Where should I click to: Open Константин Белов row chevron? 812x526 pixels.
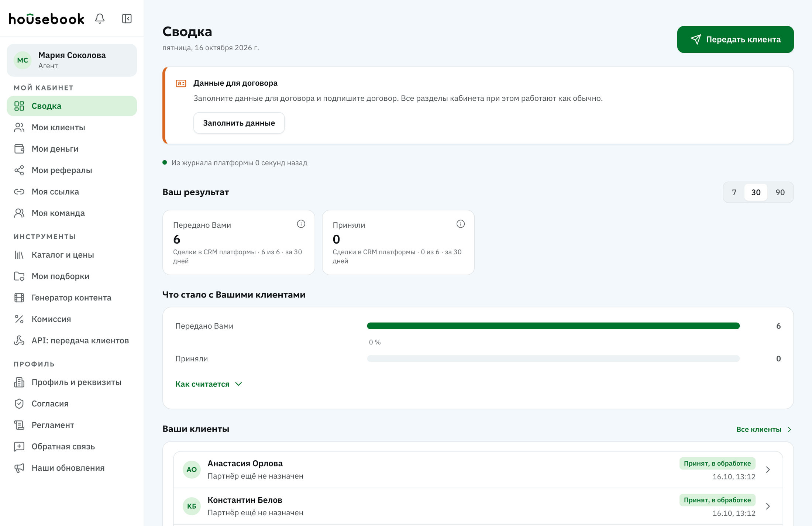coord(768,506)
